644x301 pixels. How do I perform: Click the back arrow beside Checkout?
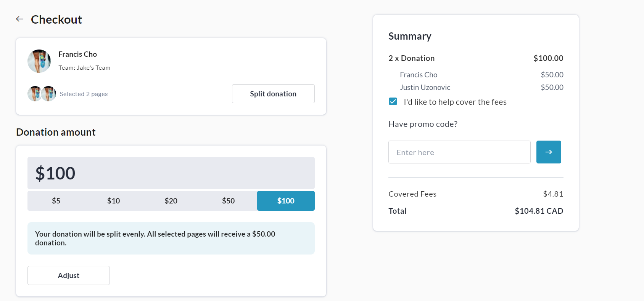[20, 19]
